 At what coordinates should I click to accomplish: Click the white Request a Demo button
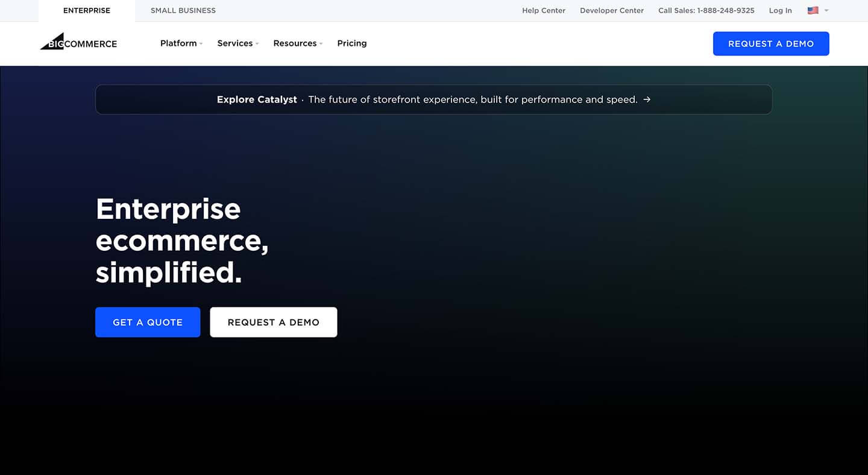click(274, 322)
